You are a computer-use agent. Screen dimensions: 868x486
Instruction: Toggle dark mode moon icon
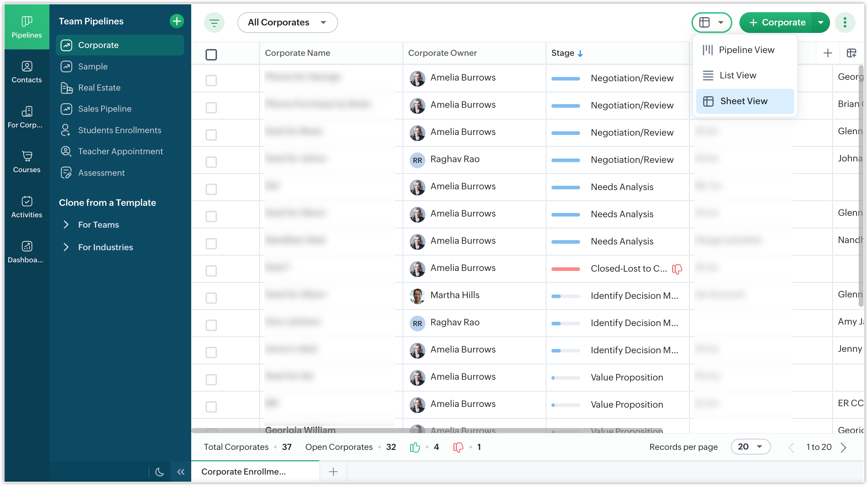click(x=160, y=472)
